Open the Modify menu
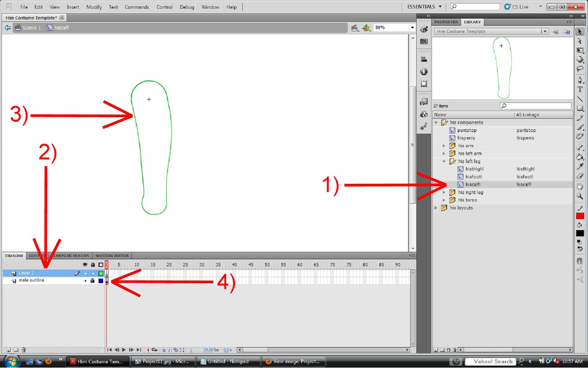Image resolution: width=588 pixels, height=368 pixels. [94, 7]
